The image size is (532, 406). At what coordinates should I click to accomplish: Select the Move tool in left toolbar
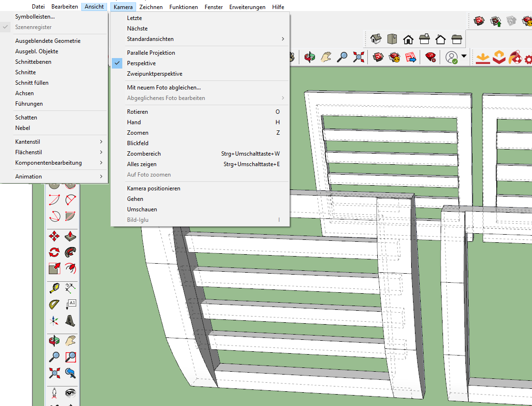point(55,237)
